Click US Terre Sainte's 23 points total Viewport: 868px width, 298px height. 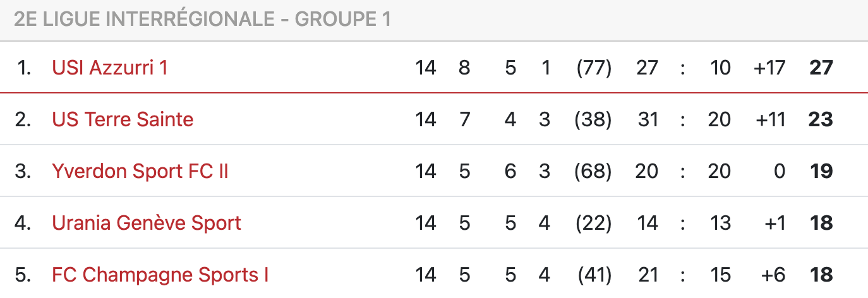[x=821, y=119]
